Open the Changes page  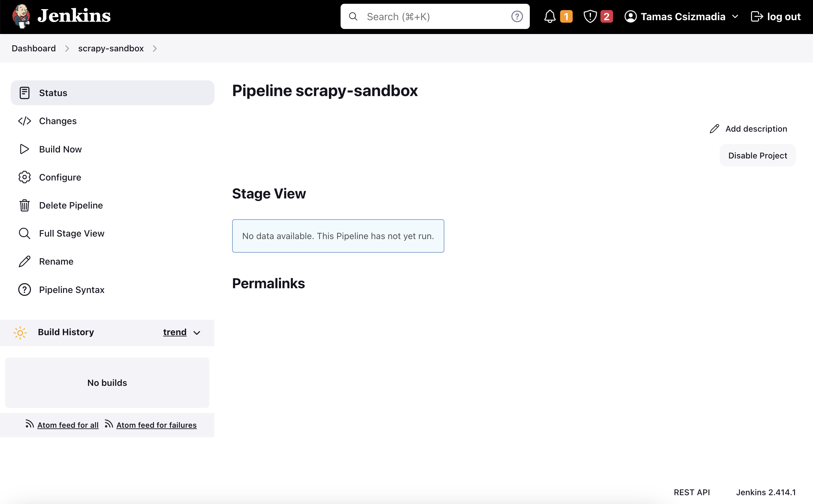click(57, 121)
